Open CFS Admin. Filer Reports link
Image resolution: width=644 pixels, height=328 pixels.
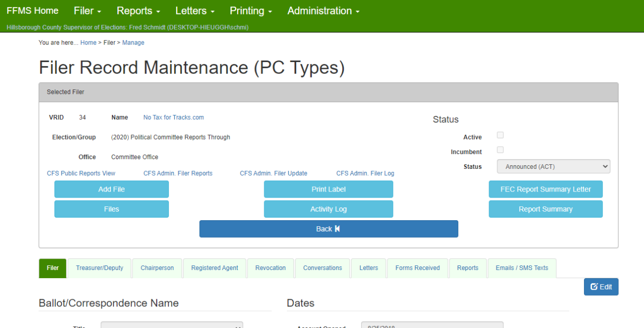[178, 173]
